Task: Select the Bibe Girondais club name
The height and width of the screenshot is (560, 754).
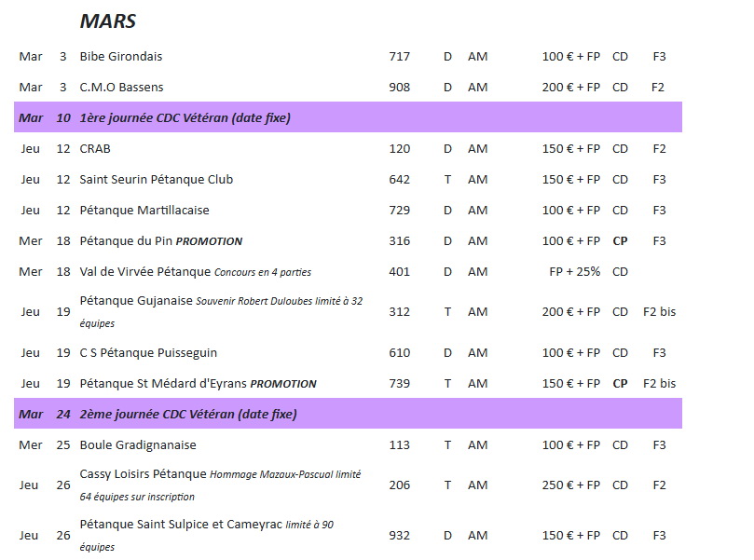Action: point(121,57)
